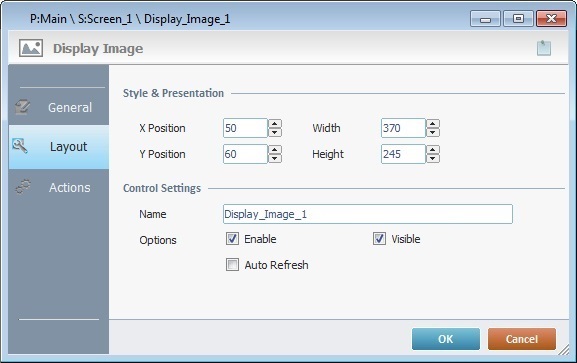Confirm settings with OK button

446,339
